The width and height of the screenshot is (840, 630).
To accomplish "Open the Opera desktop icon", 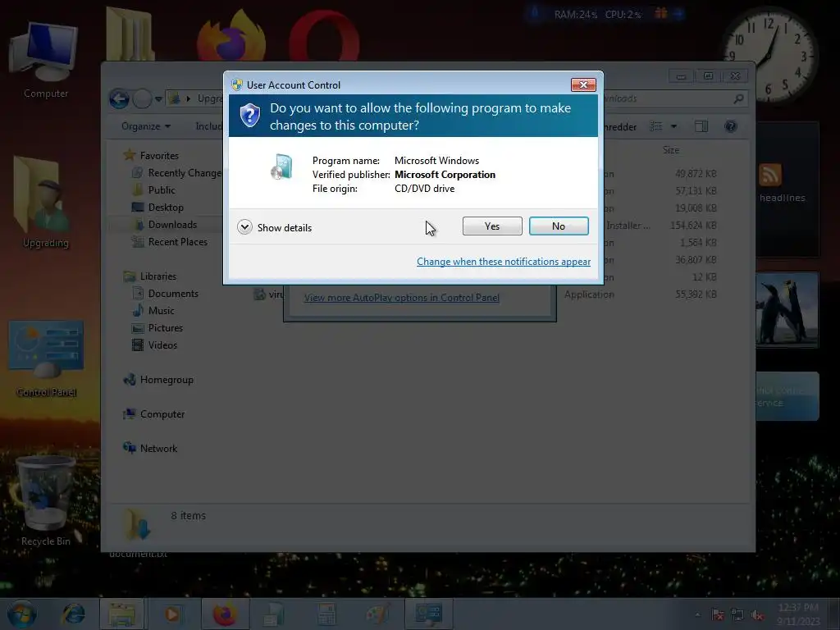I will pos(324,35).
